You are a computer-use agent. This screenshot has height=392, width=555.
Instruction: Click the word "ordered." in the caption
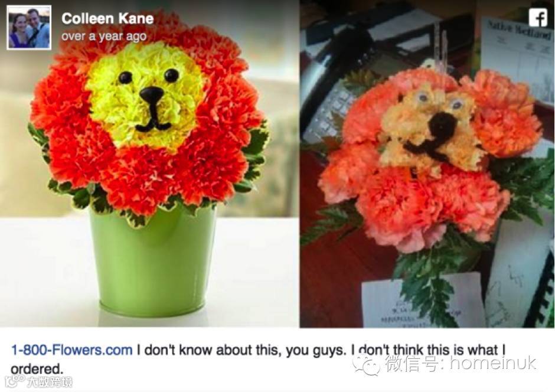point(37,369)
